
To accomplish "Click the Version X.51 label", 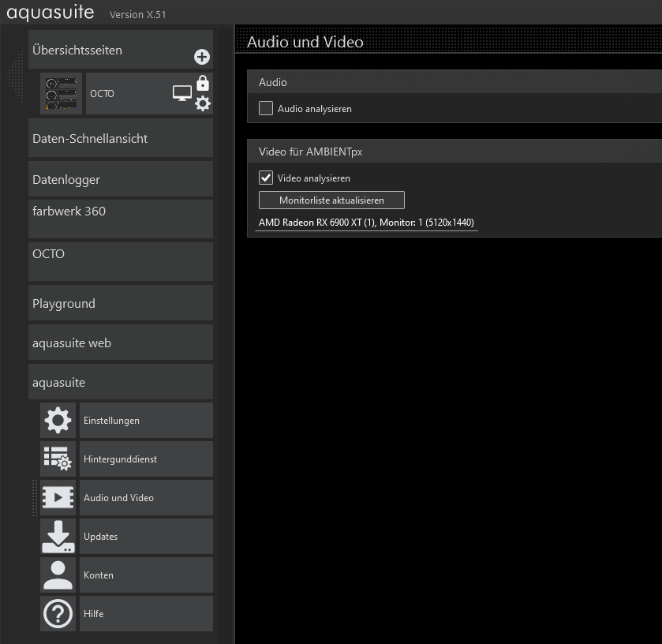I will 137,15.
